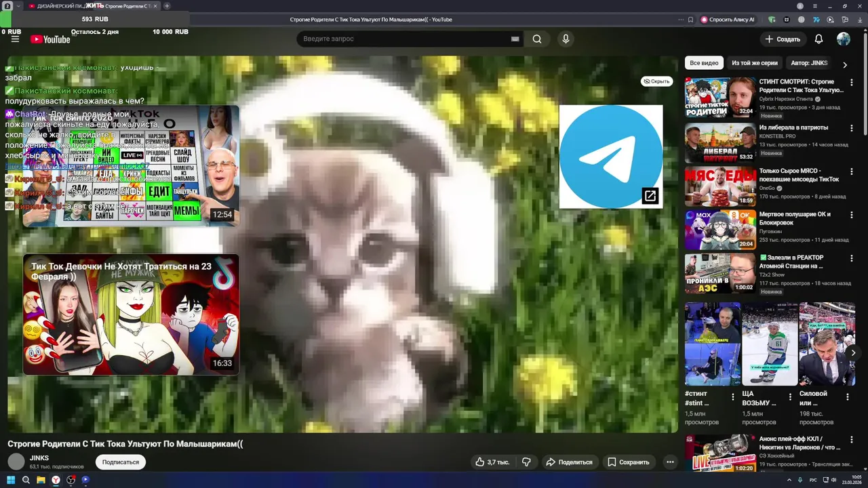The width and height of the screenshot is (868, 488).
Task: Click the search magnifier button
Action: point(537,39)
